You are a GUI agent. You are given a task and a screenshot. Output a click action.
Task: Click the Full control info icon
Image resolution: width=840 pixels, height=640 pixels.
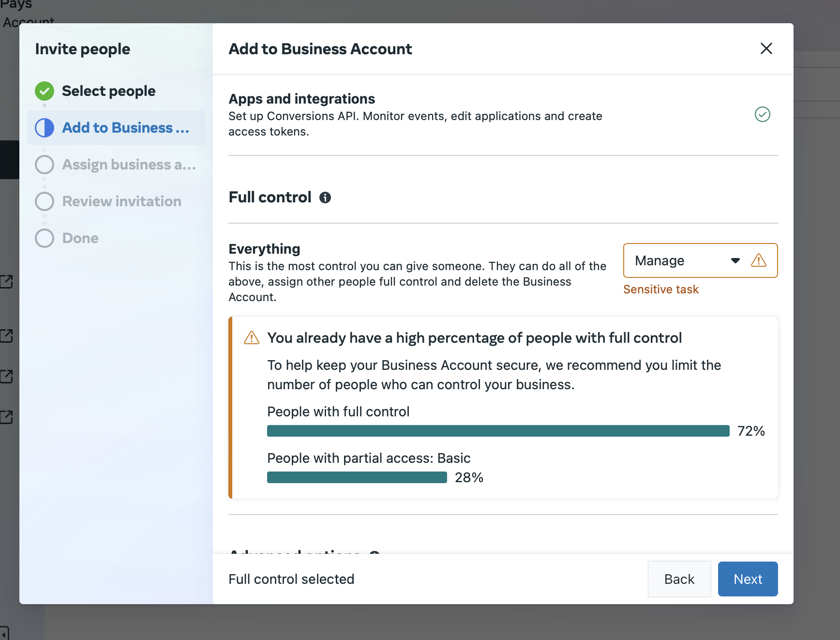point(325,198)
